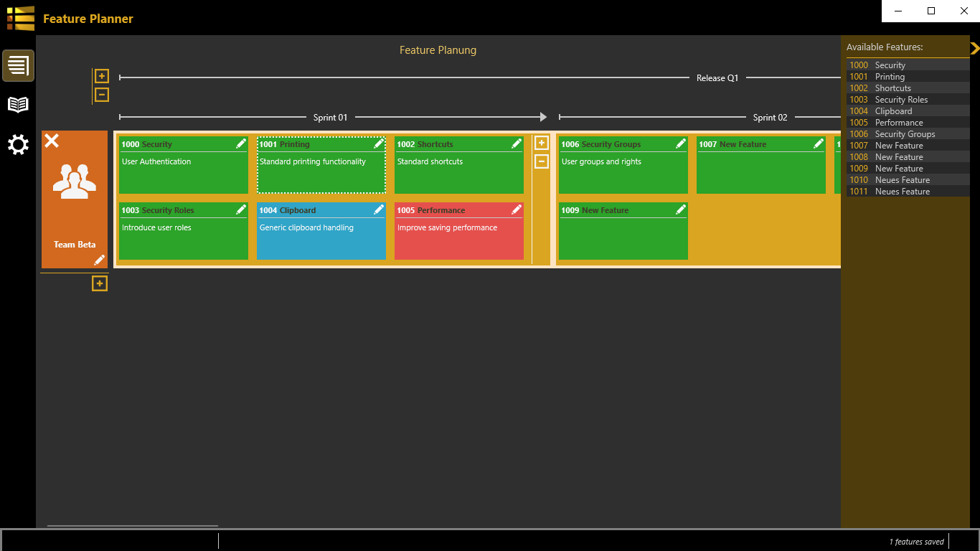The width and height of the screenshot is (980, 551).
Task: Select 1004 Clipboard in Available Features
Action: click(x=908, y=111)
